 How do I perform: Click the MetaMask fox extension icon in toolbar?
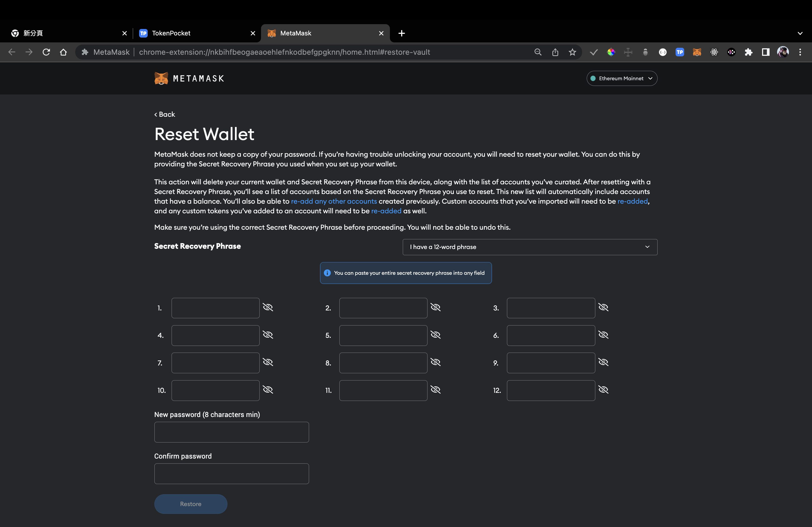(x=697, y=52)
